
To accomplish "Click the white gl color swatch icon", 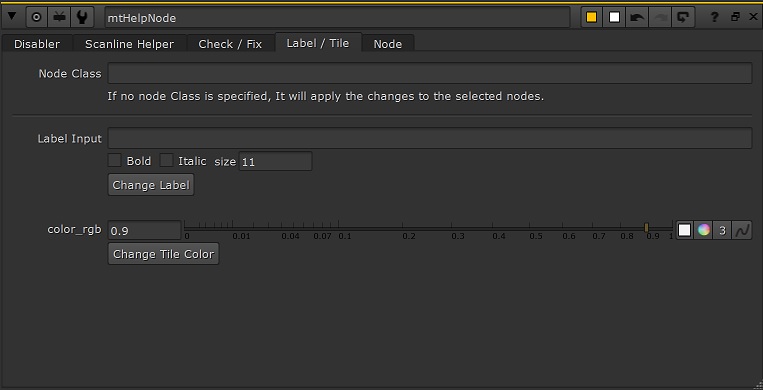I will pos(615,18).
